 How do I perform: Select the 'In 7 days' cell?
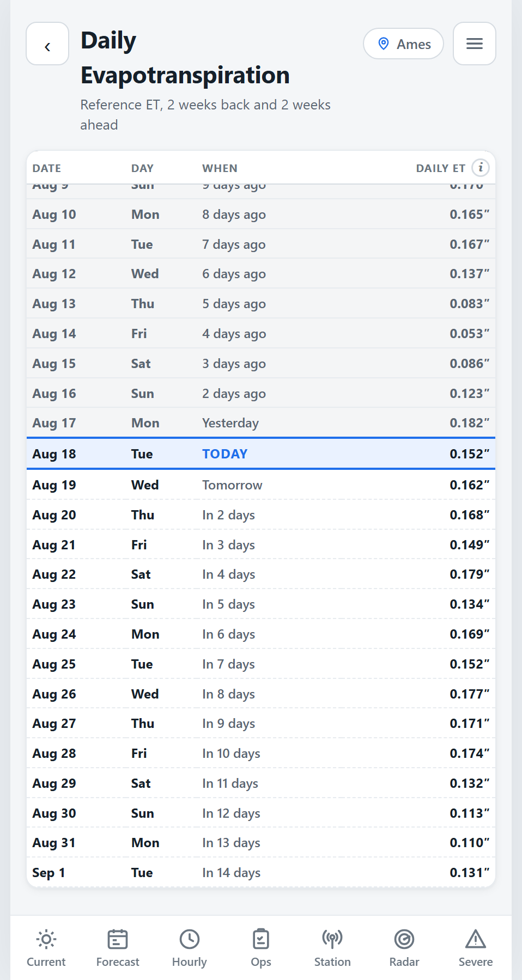[x=228, y=664]
